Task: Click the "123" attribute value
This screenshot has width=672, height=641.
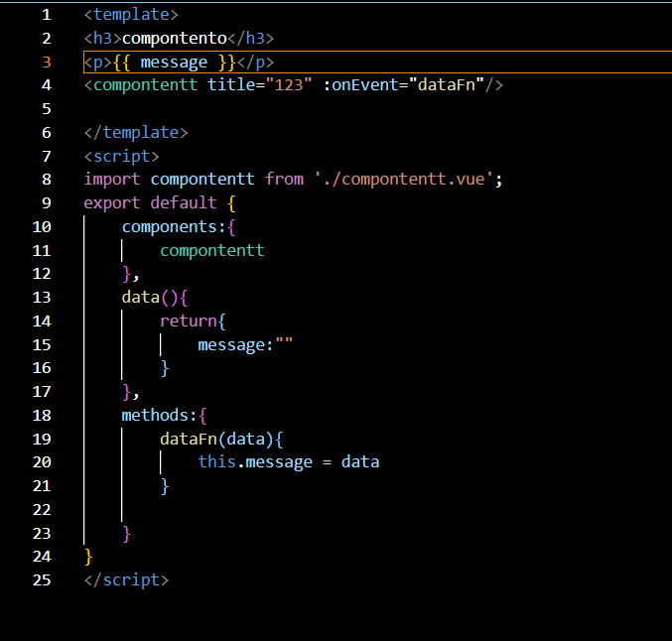Action: pyautogui.click(x=289, y=85)
